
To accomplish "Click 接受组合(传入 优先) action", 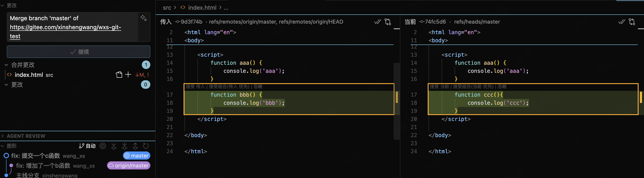I will coord(229,87).
